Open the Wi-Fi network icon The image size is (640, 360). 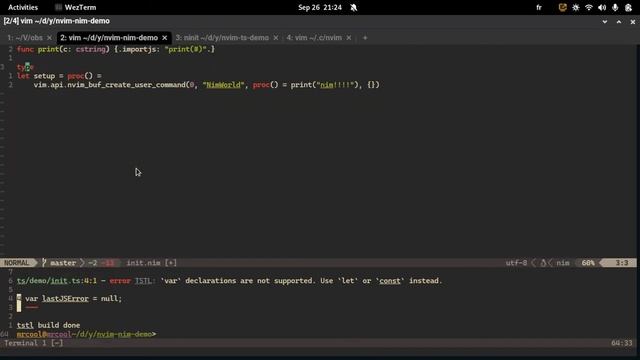coord(589,7)
